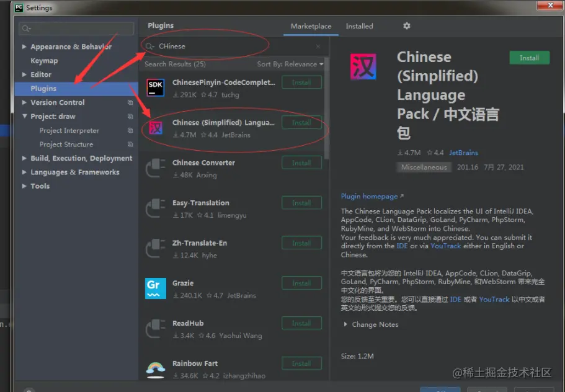Viewport: 565px width, 392px height.
Task: Click the large language pack logo in details
Action: point(363,67)
